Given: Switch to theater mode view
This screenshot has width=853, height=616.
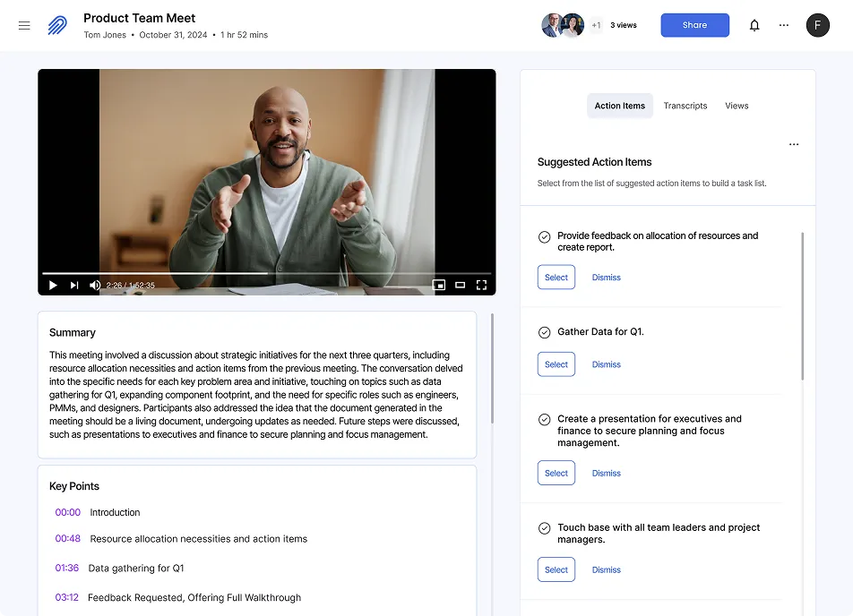Looking at the screenshot, I should (460, 285).
